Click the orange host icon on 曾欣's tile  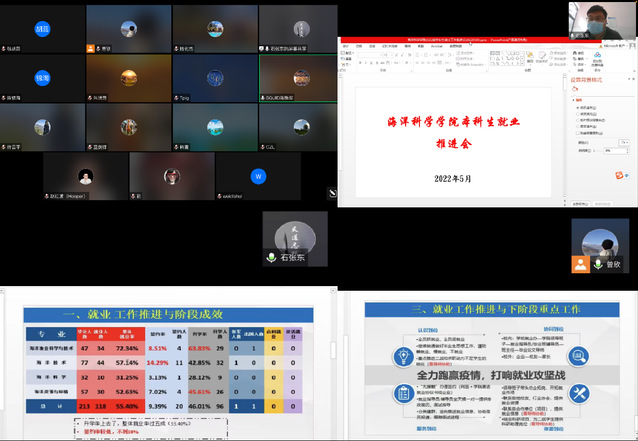pyautogui.click(x=580, y=263)
